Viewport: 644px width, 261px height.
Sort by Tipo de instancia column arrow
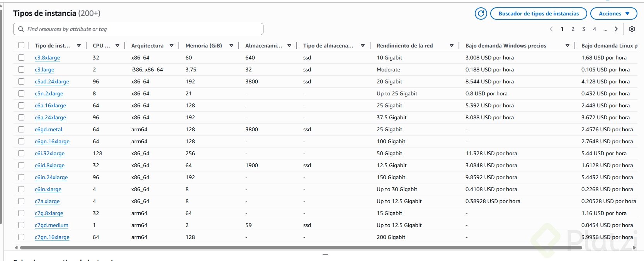79,46
